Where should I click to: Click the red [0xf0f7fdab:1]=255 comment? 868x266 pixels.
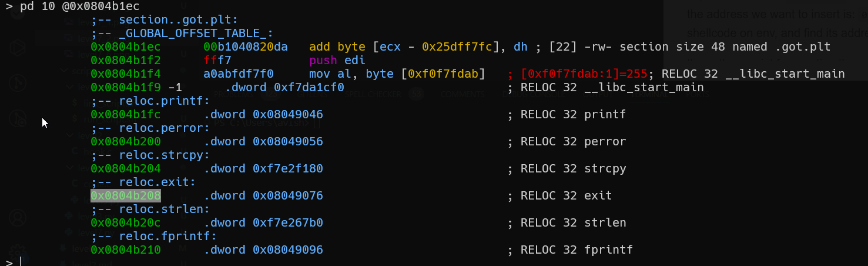click(x=584, y=74)
